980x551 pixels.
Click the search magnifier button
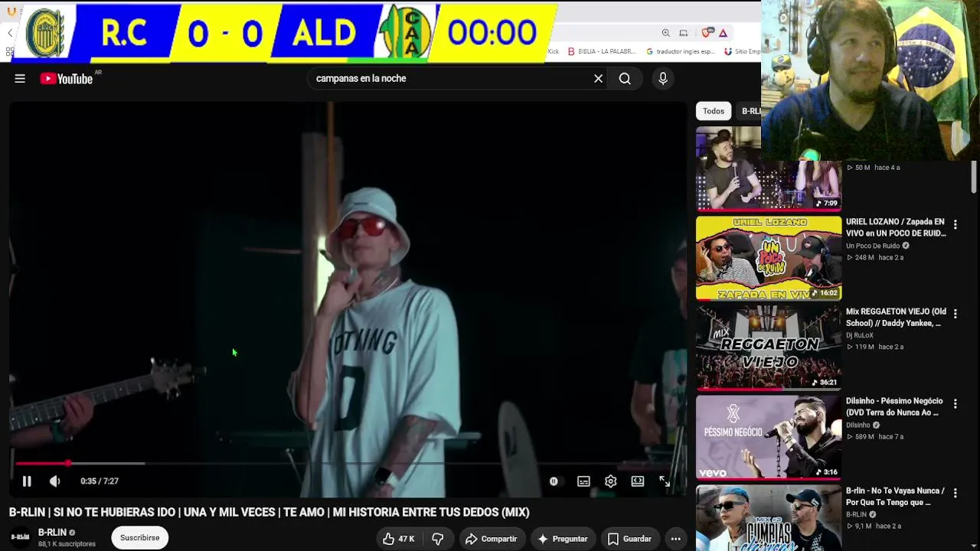click(625, 78)
